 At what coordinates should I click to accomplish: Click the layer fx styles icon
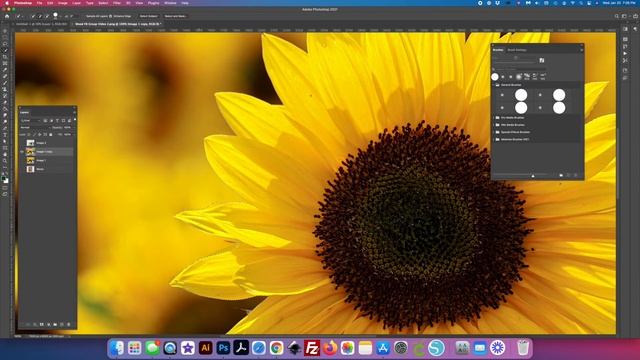point(35,324)
